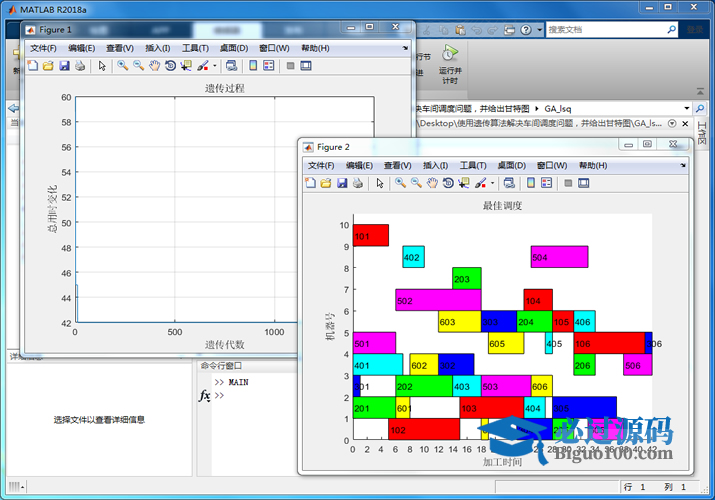715x500 pixels.
Task: Choose Pan hand tool in Figure 1
Action: (155, 66)
